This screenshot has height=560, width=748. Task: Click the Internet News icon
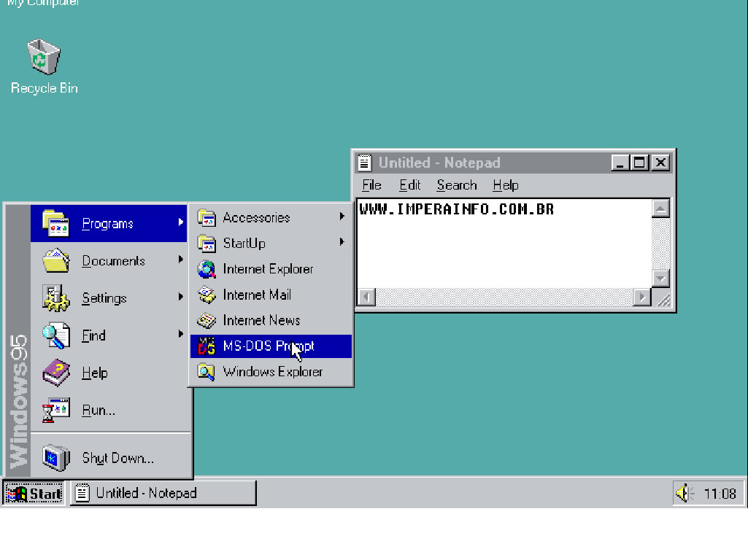tap(207, 320)
